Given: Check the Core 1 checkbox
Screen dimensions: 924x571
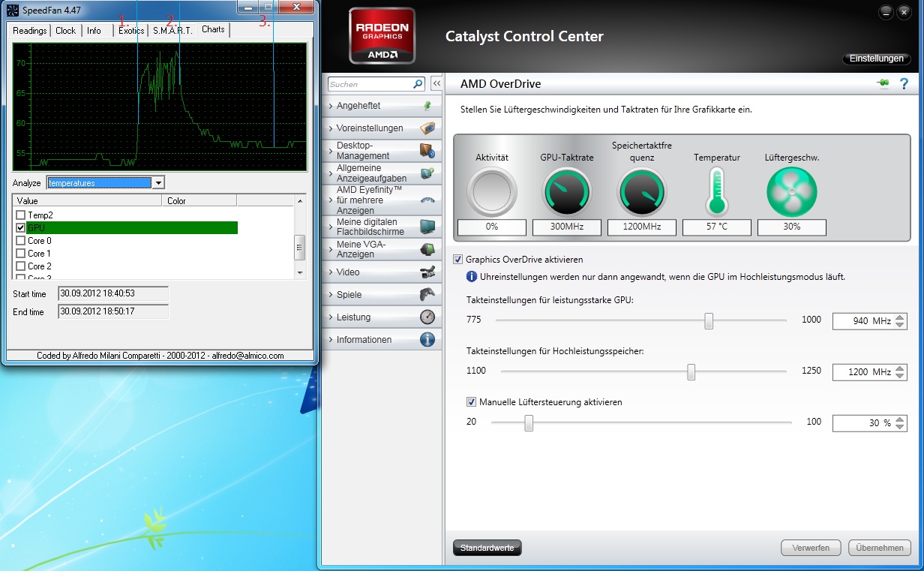Looking at the screenshot, I should coord(21,254).
